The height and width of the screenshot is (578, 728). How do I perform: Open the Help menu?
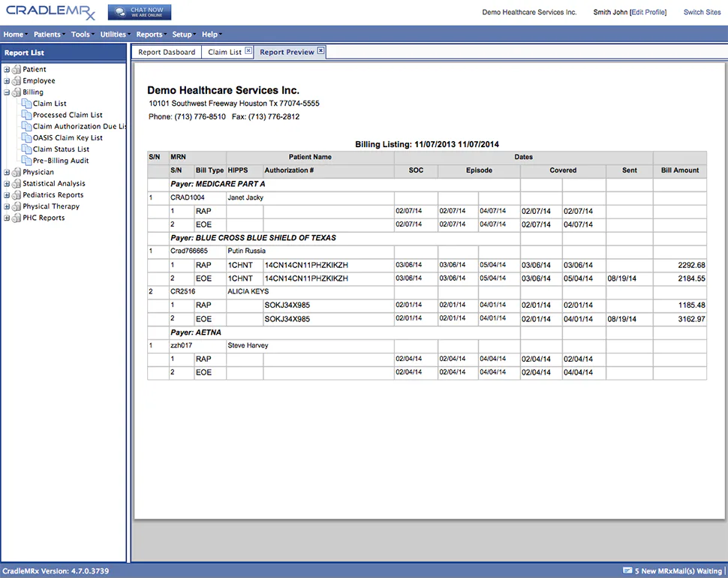pyautogui.click(x=212, y=35)
